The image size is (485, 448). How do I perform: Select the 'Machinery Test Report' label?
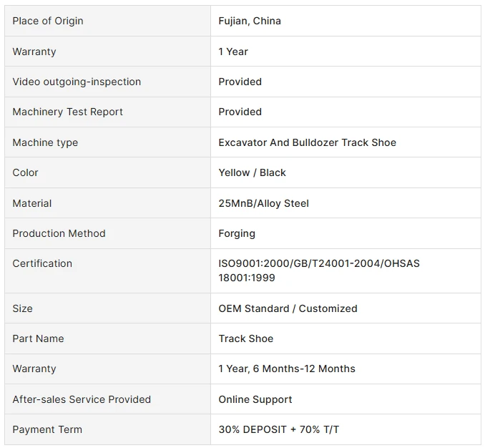68,112
